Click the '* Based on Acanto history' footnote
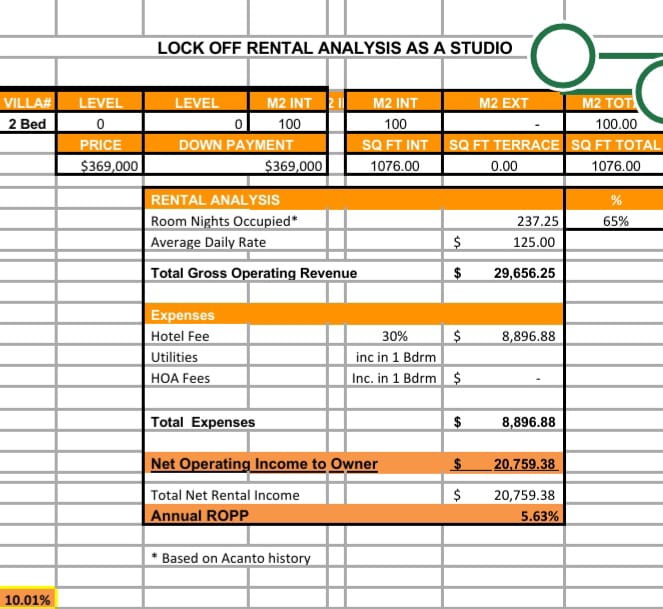The height and width of the screenshot is (609, 663). [231, 558]
